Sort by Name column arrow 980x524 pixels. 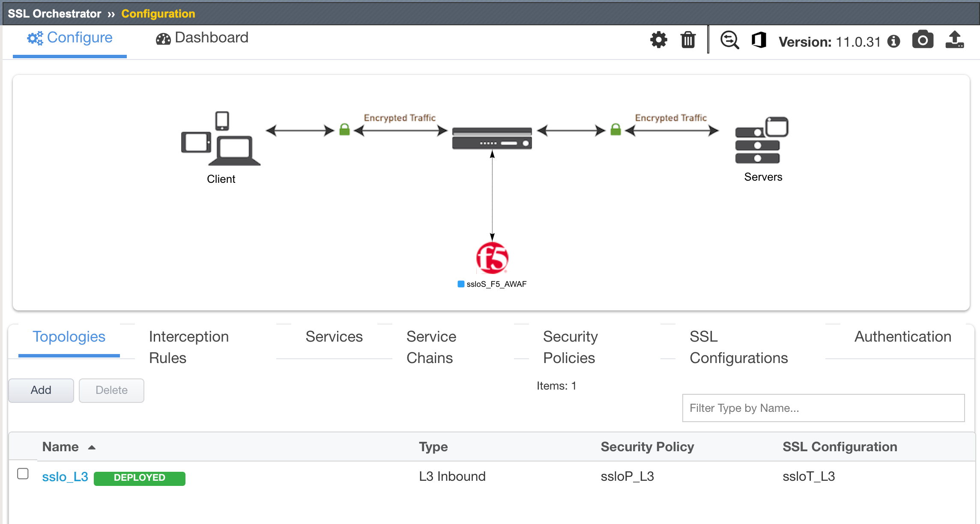[x=92, y=447]
